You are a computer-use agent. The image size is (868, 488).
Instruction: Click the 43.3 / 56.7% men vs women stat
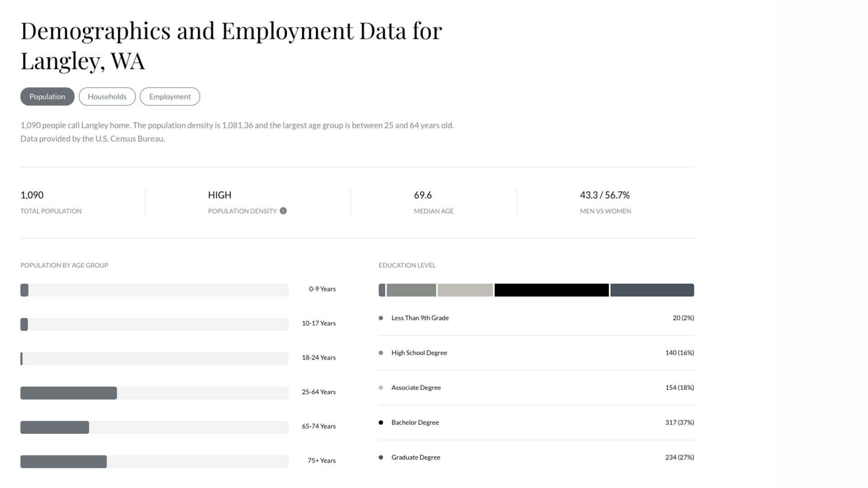[x=605, y=195]
